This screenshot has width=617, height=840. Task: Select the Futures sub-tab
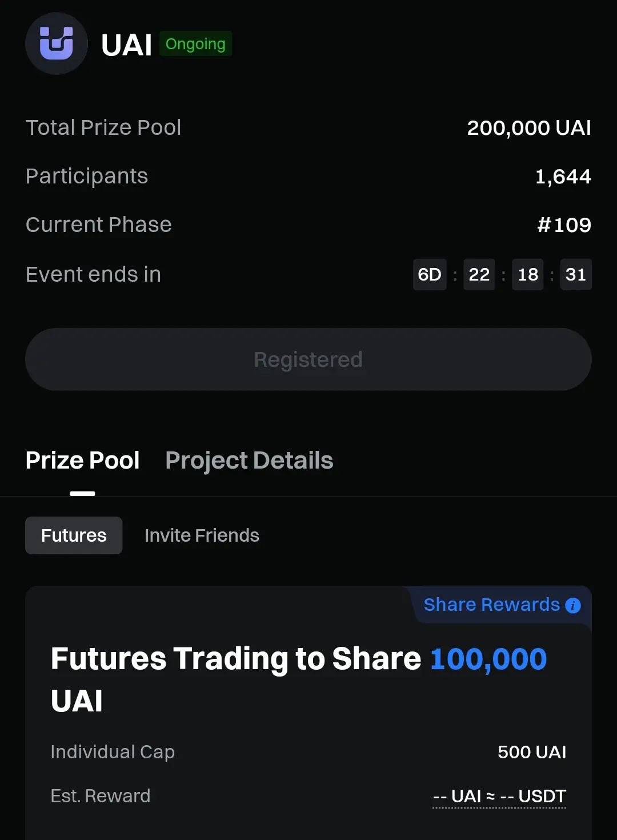click(x=74, y=535)
